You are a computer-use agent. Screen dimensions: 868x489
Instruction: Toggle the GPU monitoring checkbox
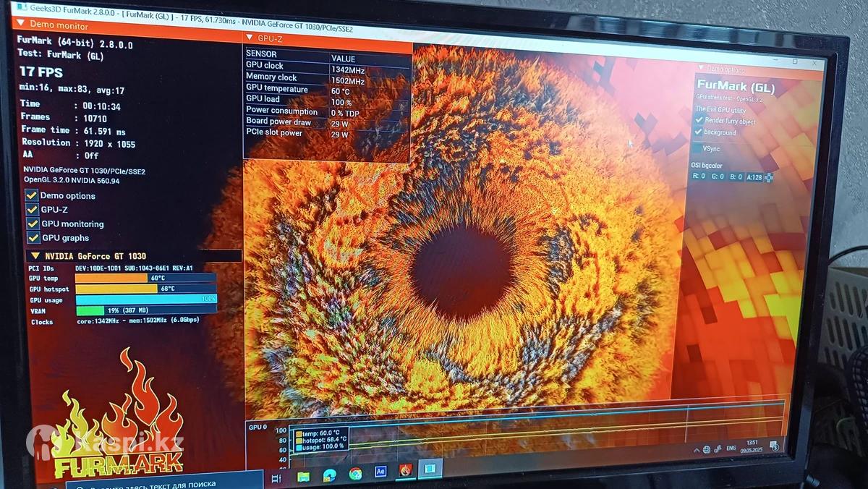click(x=32, y=224)
